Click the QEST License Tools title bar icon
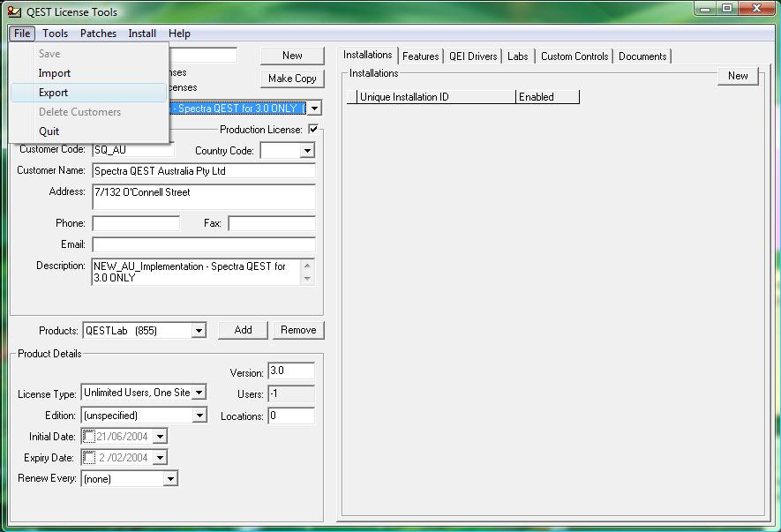Image resolution: width=781 pixels, height=532 pixels. 13,11
